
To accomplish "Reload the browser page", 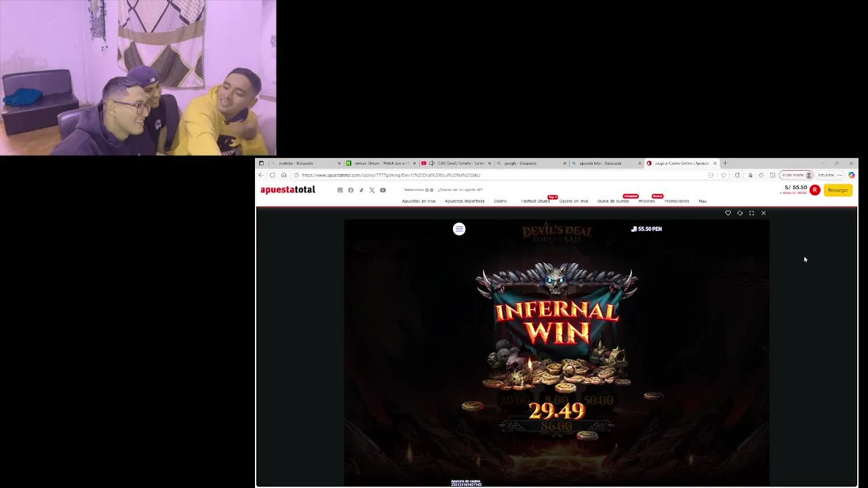I will [273, 175].
